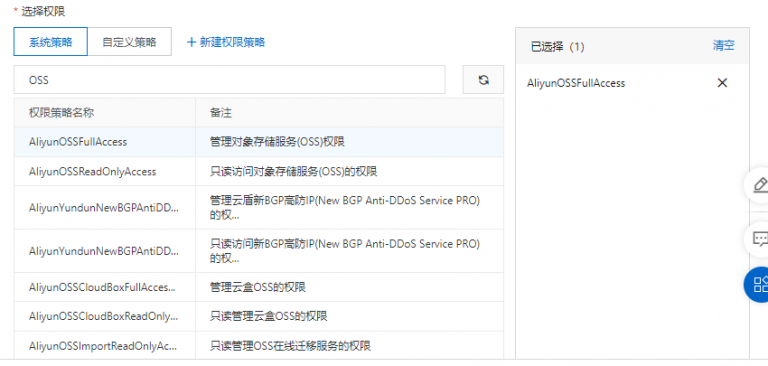Remove AliyunOSSFullAccess with the X icon
Screen dimensions: 768x366
722,83
